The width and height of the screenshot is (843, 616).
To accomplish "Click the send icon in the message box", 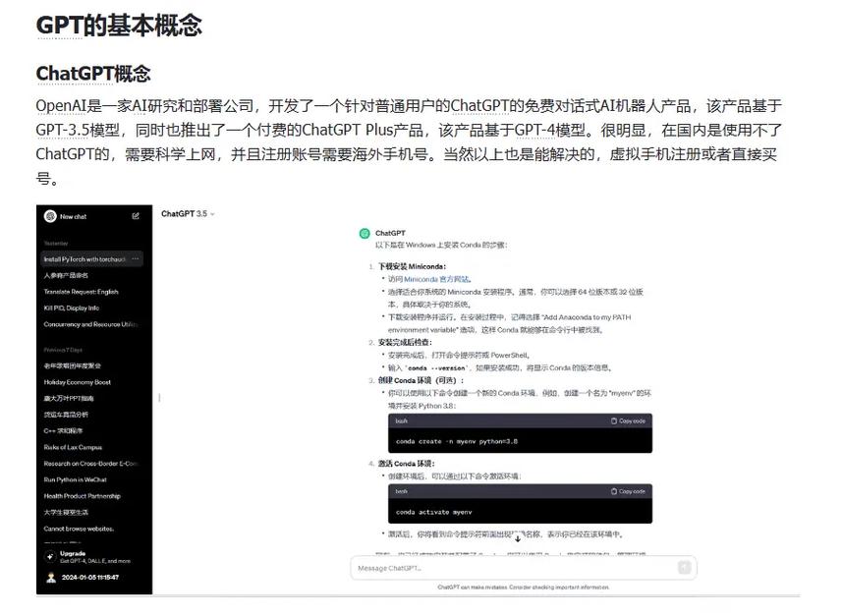I will point(685,568).
